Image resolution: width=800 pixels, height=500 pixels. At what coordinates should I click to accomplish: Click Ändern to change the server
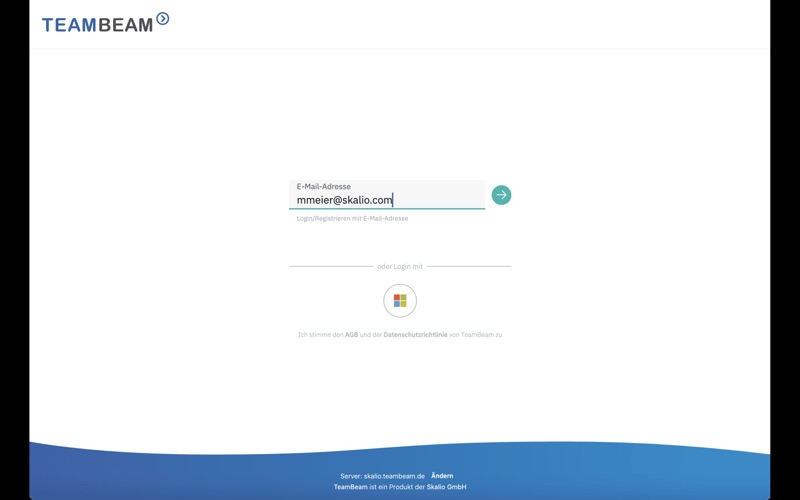(442, 476)
